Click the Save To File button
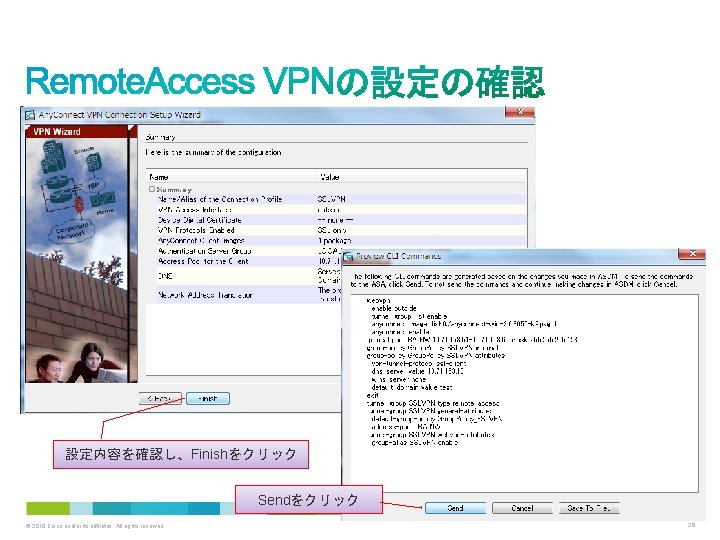This screenshot has height=540, width=720. 589,508
